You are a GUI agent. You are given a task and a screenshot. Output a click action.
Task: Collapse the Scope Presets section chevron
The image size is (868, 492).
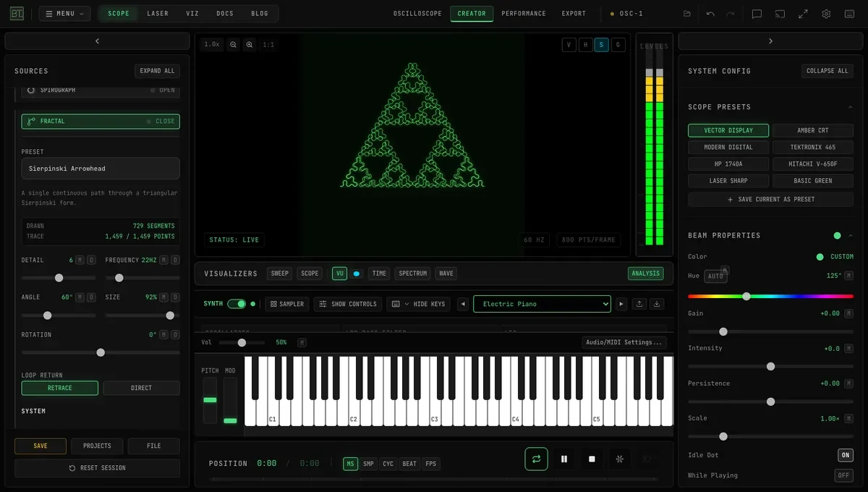(850, 107)
